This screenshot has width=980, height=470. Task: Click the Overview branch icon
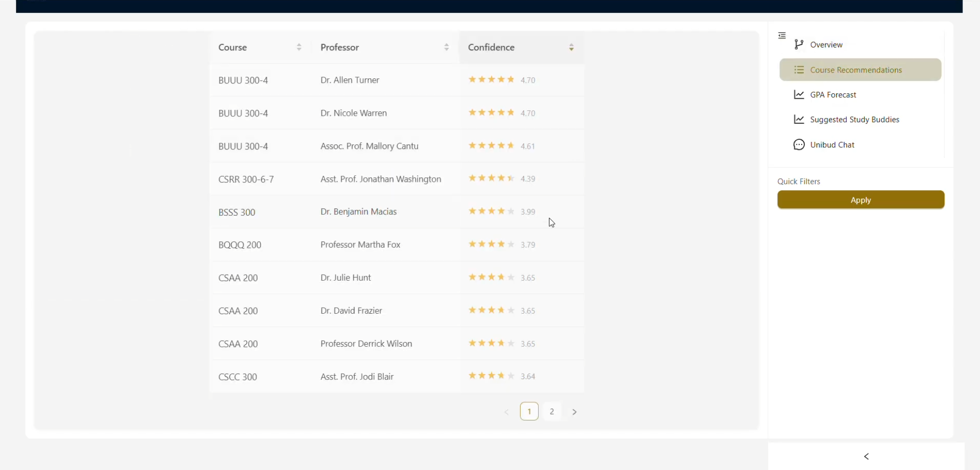click(x=799, y=44)
